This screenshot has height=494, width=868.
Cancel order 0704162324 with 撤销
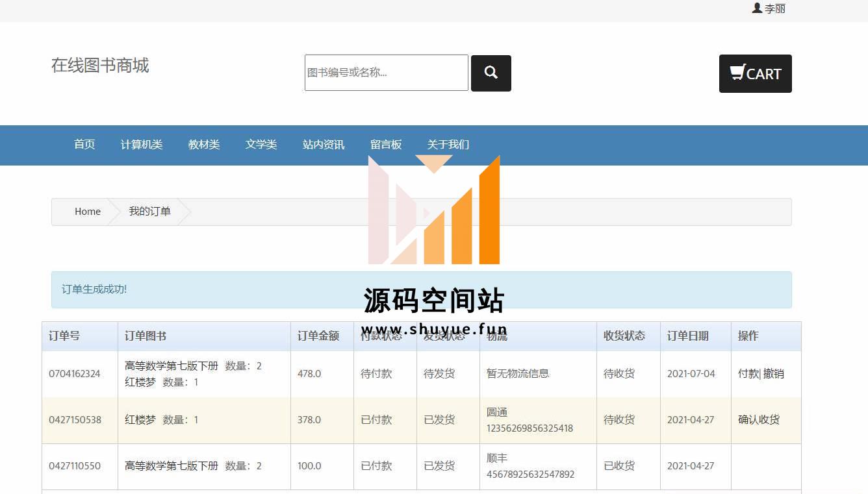[774, 374]
